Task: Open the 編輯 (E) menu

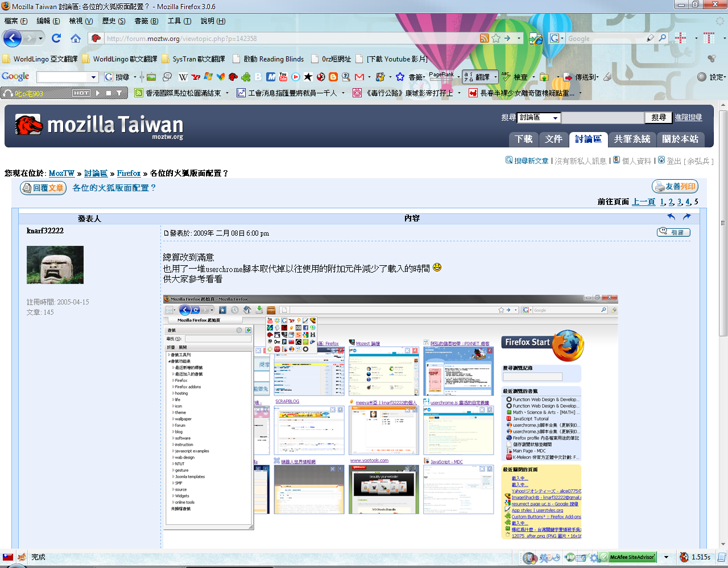Action: click(x=48, y=21)
